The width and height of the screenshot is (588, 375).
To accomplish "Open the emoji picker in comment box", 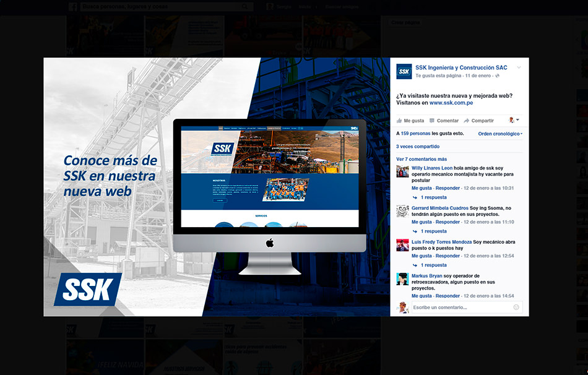I will [x=516, y=307].
